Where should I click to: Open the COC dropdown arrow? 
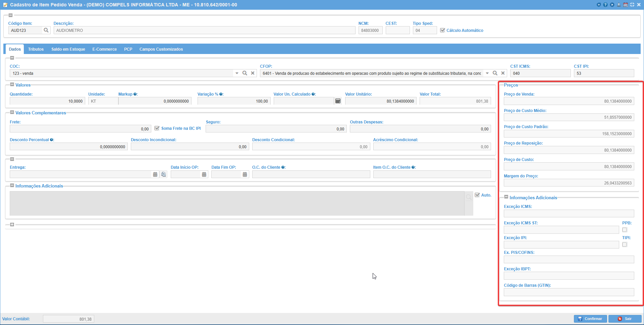click(x=237, y=73)
